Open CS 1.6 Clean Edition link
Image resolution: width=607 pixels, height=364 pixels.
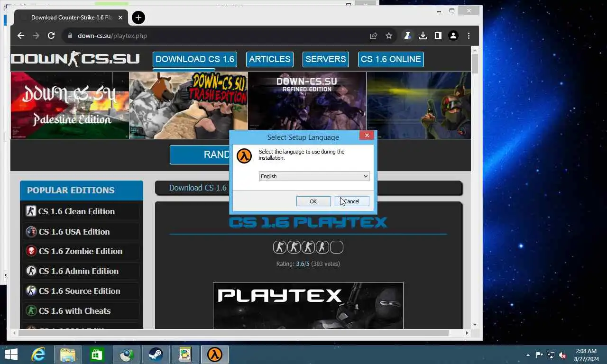coord(76,211)
